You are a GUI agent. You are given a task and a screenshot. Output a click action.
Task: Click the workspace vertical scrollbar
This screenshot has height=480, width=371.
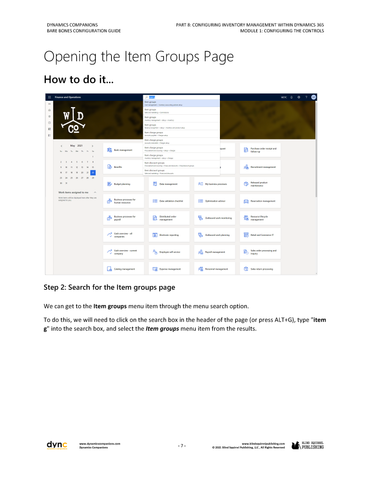coord(316,168)
